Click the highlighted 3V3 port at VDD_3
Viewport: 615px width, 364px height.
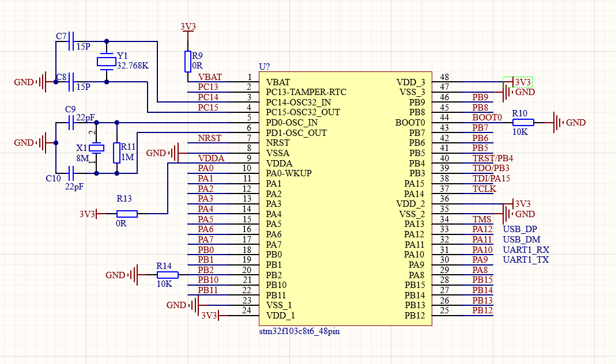[518, 82]
